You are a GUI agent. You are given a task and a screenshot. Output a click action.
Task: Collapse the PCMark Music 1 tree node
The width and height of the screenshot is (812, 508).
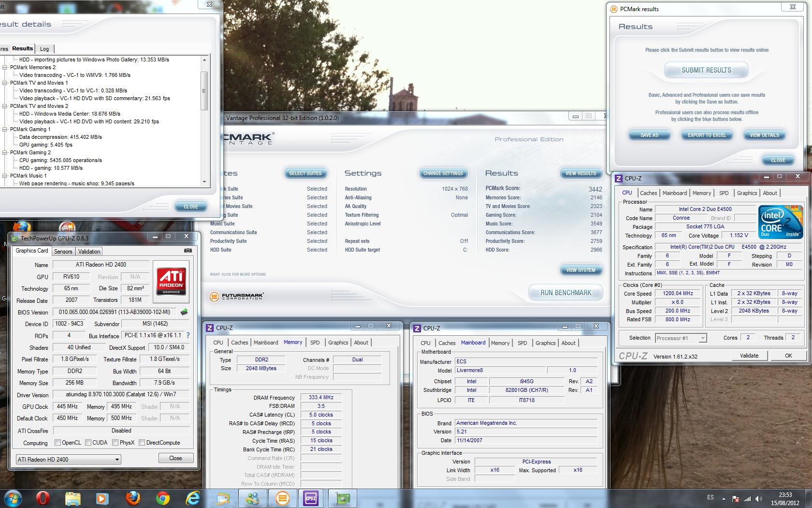(x=5, y=176)
